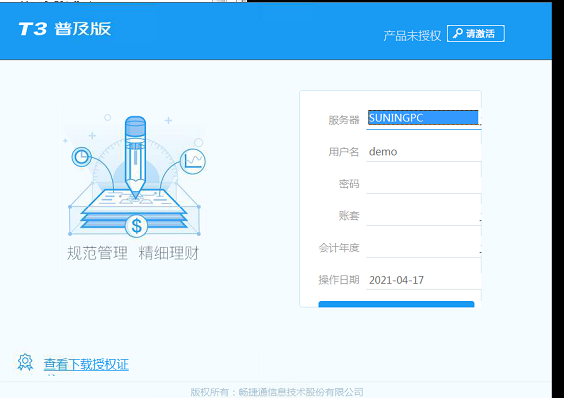The width and height of the screenshot is (564, 398).
Task: Click the 操作日期 label
Action: pyautogui.click(x=339, y=280)
